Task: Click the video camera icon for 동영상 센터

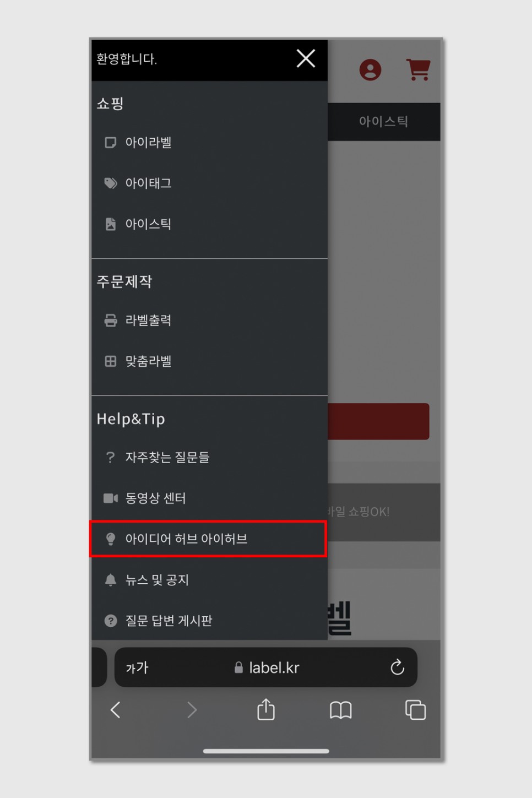Action: [x=111, y=498]
